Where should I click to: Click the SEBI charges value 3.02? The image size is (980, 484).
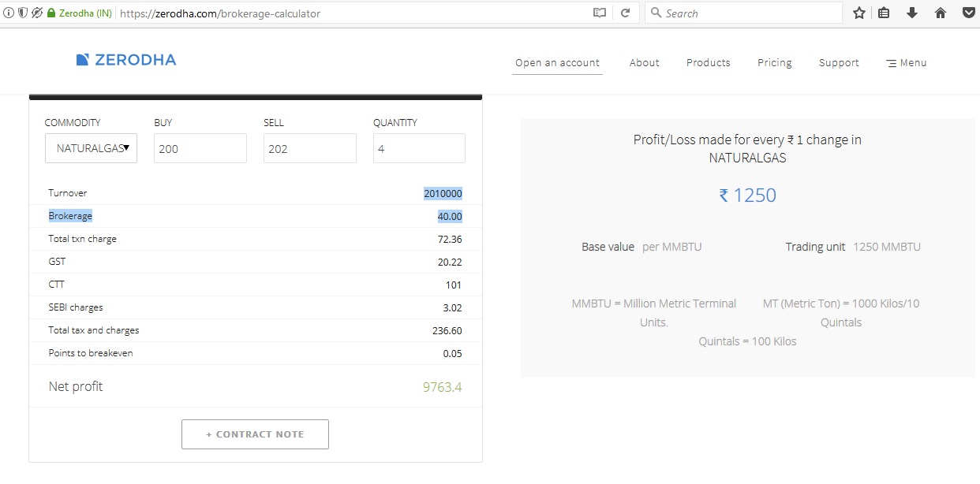[453, 307]
